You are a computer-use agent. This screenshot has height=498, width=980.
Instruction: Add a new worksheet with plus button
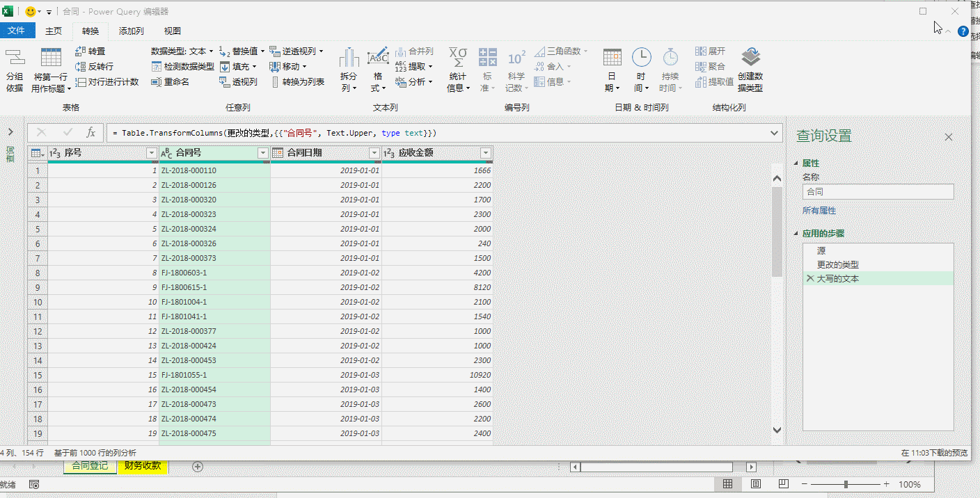point(198,467)
